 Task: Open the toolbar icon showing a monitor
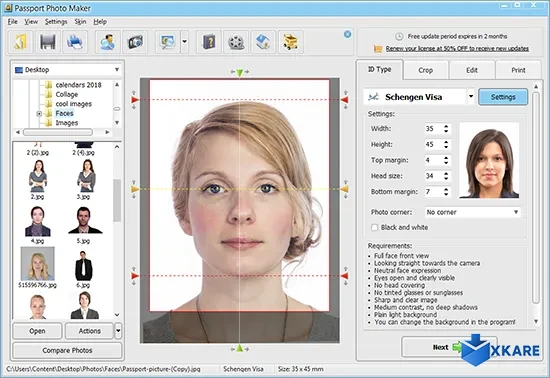coord(168,42)
